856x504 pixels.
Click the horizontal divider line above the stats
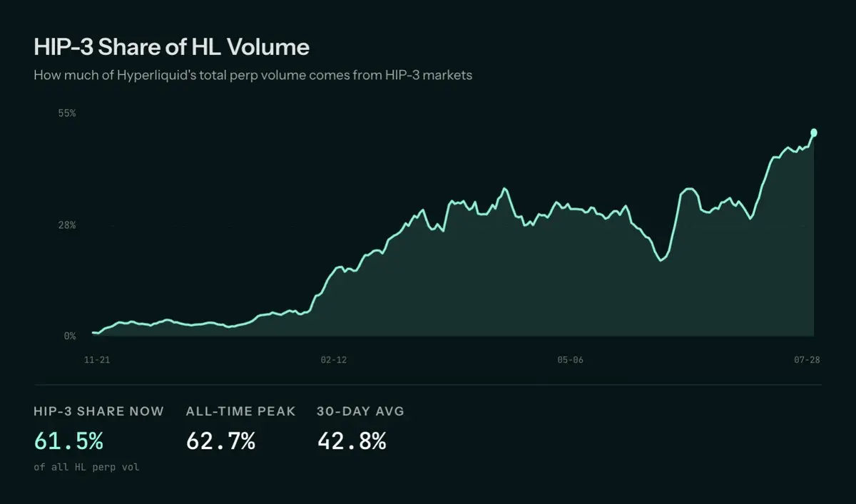pyautogui.click(x=427, y=385)
